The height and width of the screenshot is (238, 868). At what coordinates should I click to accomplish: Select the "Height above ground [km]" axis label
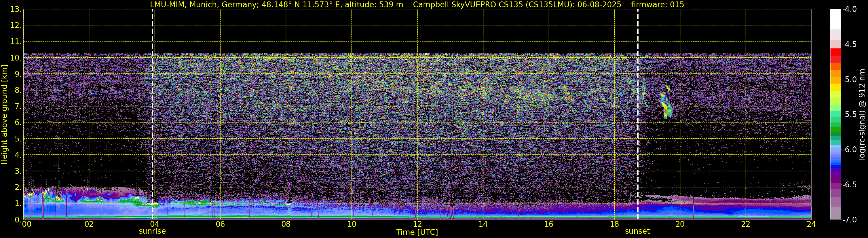point(4,115)
